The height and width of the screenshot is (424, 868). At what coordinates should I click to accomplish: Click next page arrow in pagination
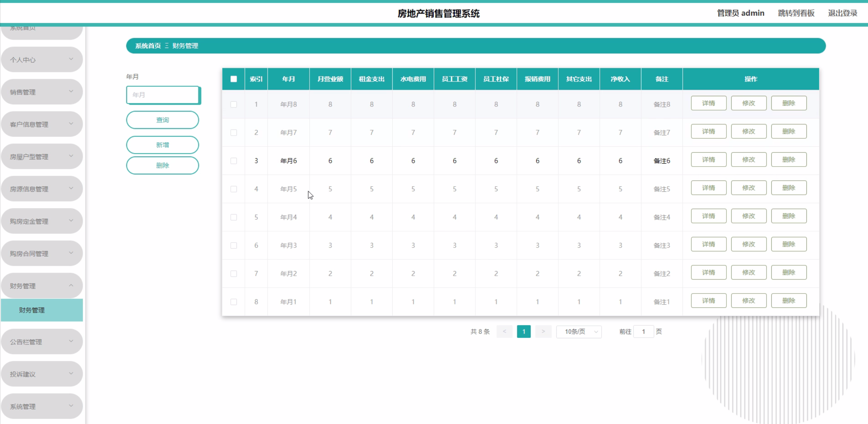[x=543, y=332]
